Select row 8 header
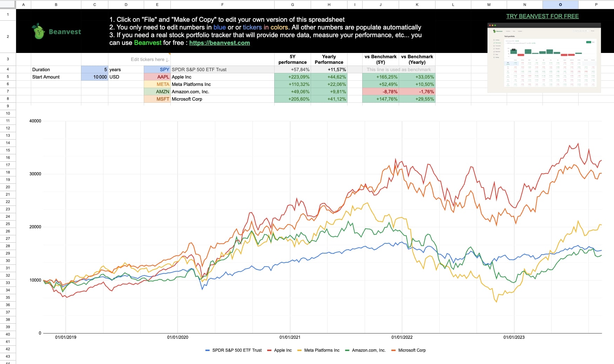Image resolution: width=614 pixels, height=364 pixels. [8, 99]
